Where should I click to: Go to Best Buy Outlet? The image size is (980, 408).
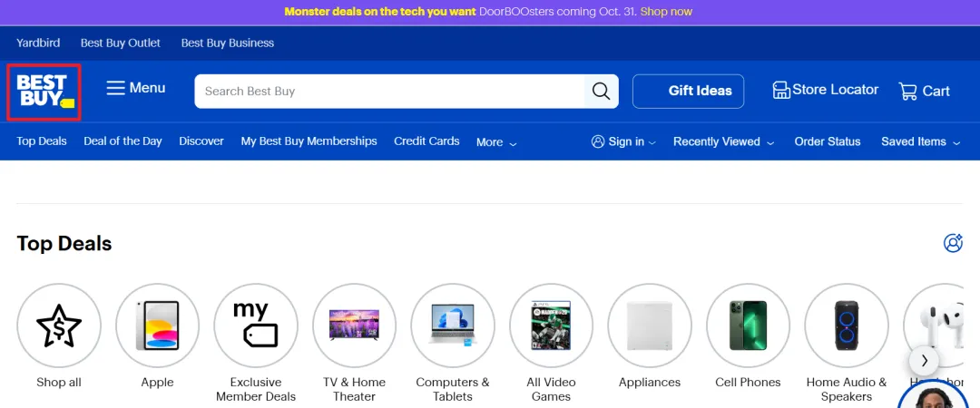click(x=121, y=44)
